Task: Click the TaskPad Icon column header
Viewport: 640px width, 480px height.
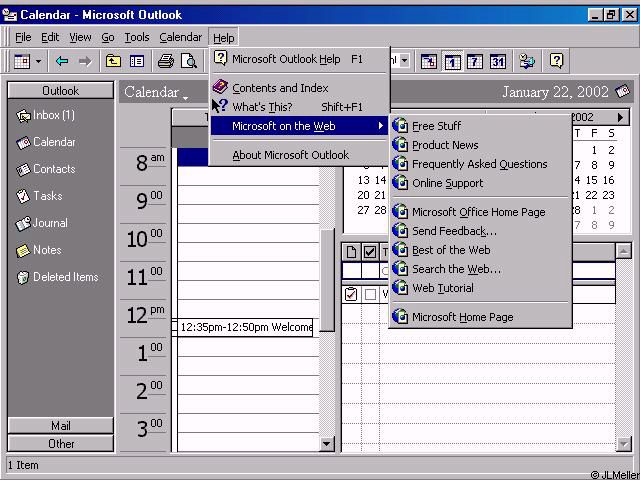Action: pos(351,252)
